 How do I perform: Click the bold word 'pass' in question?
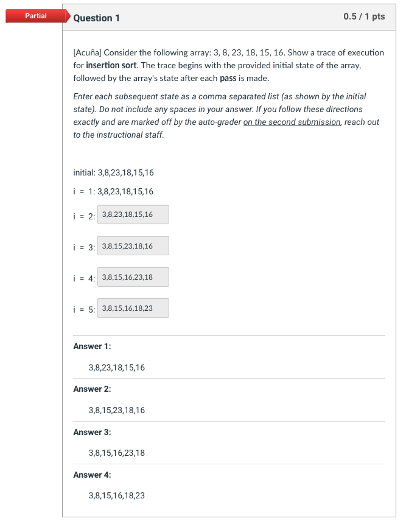point(228,79)
